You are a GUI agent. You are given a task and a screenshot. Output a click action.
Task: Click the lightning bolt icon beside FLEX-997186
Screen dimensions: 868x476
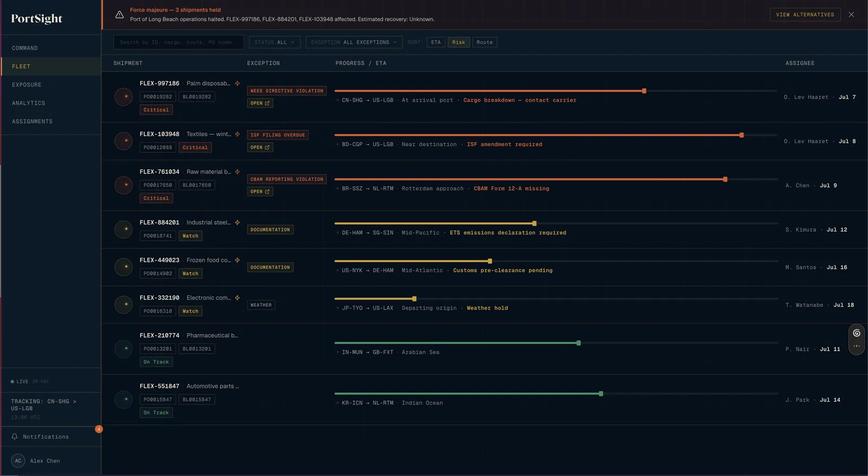pos(237,83)
